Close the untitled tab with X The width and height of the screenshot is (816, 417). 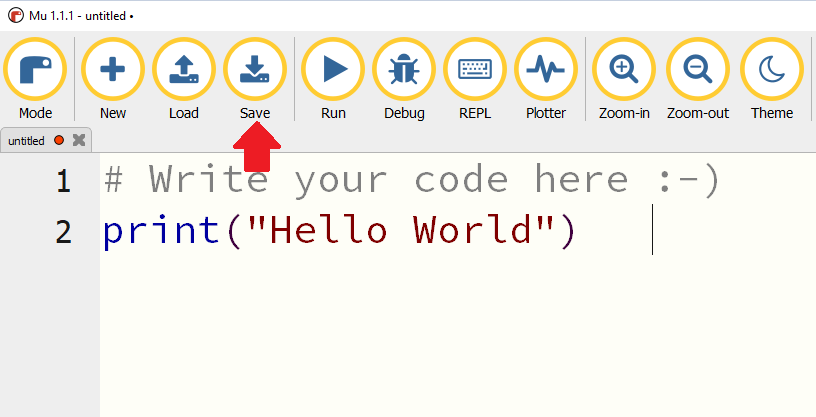(79, 140)
